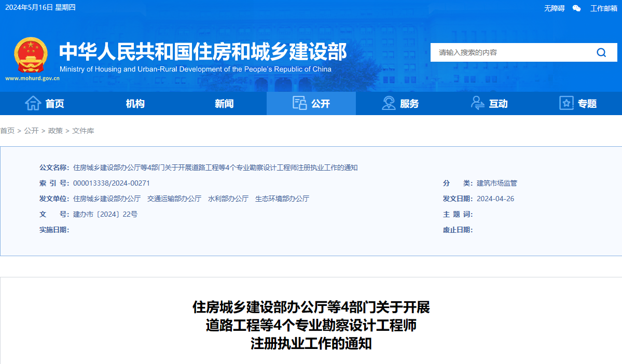Click the home house icon in navigation
The image size is (622, 364).
pos(33,103)
